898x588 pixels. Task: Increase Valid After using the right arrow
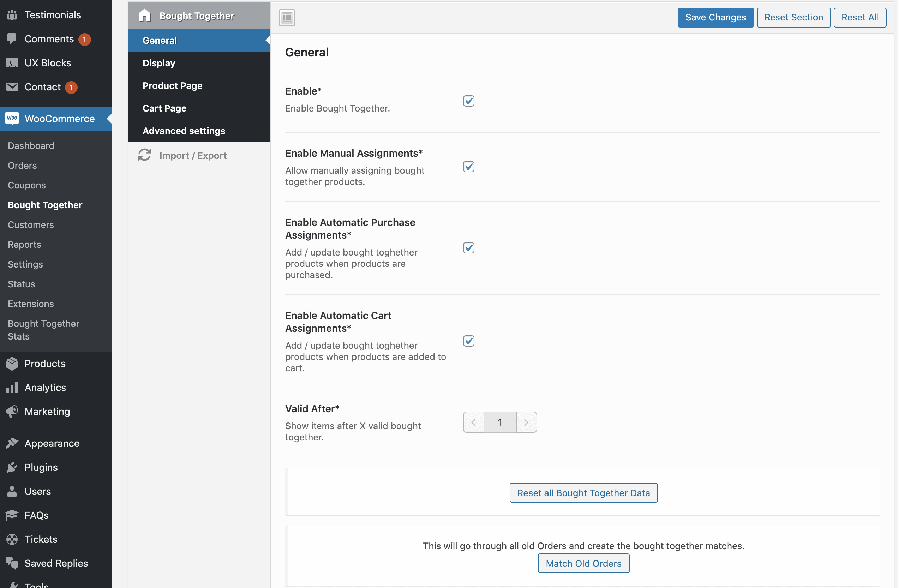point(526,422)
